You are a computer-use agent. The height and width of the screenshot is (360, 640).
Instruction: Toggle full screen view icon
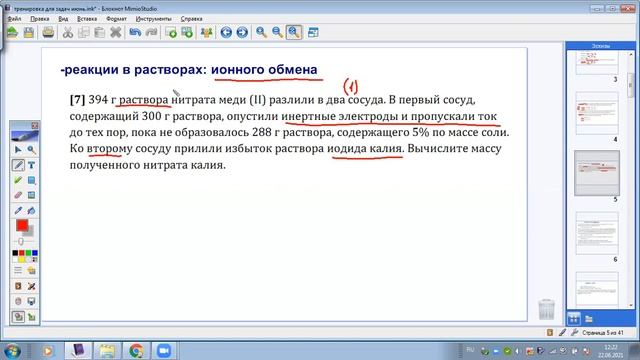click(x=313, y=32)
